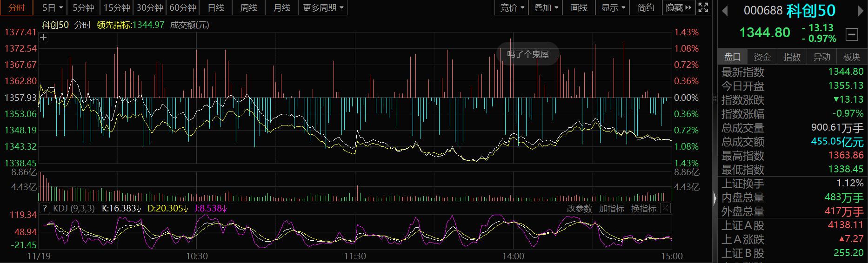Hide the right panel via 隐藏 button
868x263 pixels.
pos(678,7)
